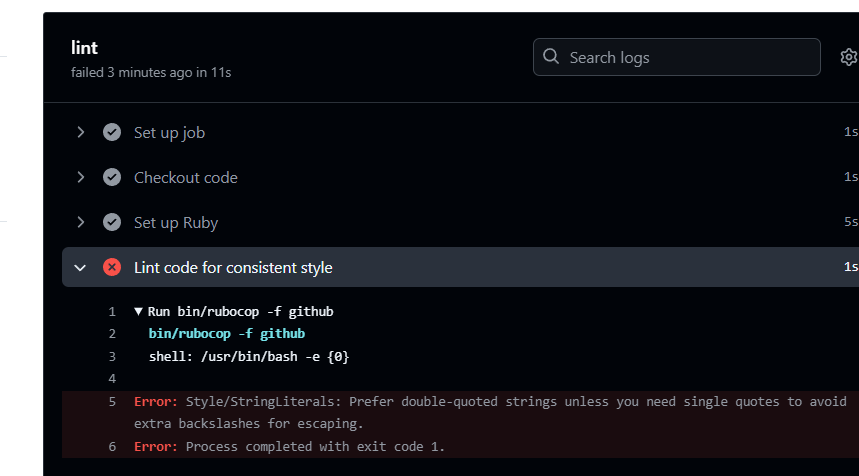The height and width of the screenshot is (476, 859).
Task: Click the success checkmark for Set up job
Action: tap(112, 132)
